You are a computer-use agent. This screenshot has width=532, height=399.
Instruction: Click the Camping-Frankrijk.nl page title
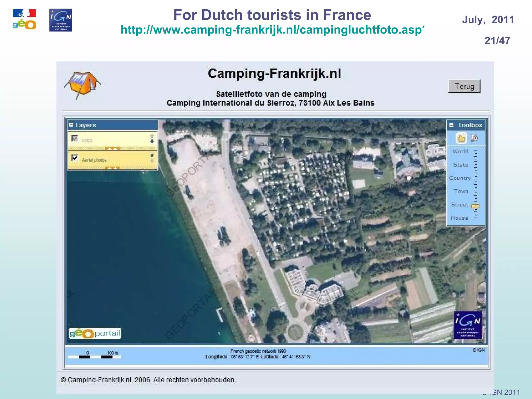pos(274,74)
